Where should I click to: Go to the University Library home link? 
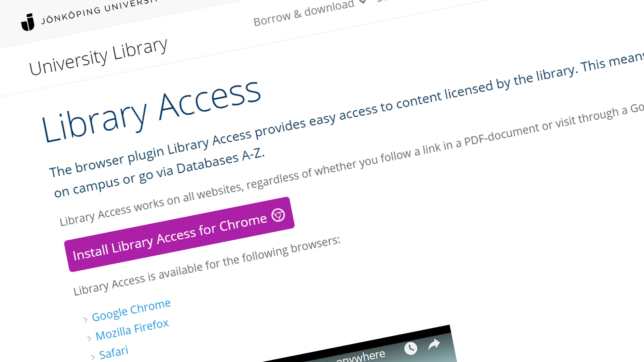tap(98, 57)
